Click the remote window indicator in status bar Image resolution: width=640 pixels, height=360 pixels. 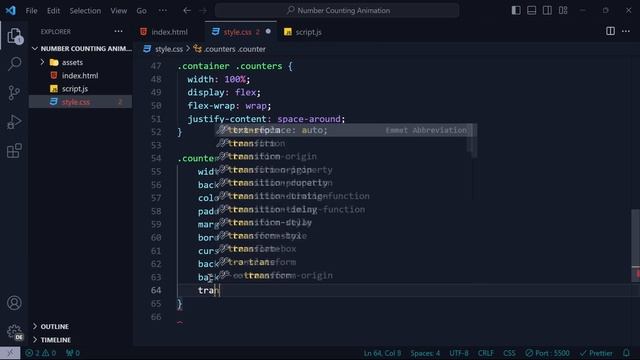(10, 353)
